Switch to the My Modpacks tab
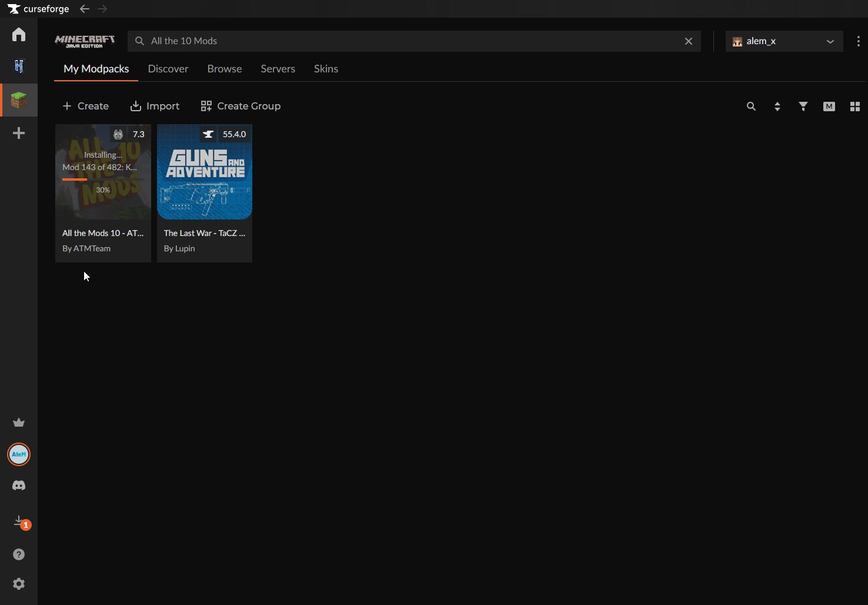Image resolution: width=868 pixels, height=605 pixels. [96, 69]
